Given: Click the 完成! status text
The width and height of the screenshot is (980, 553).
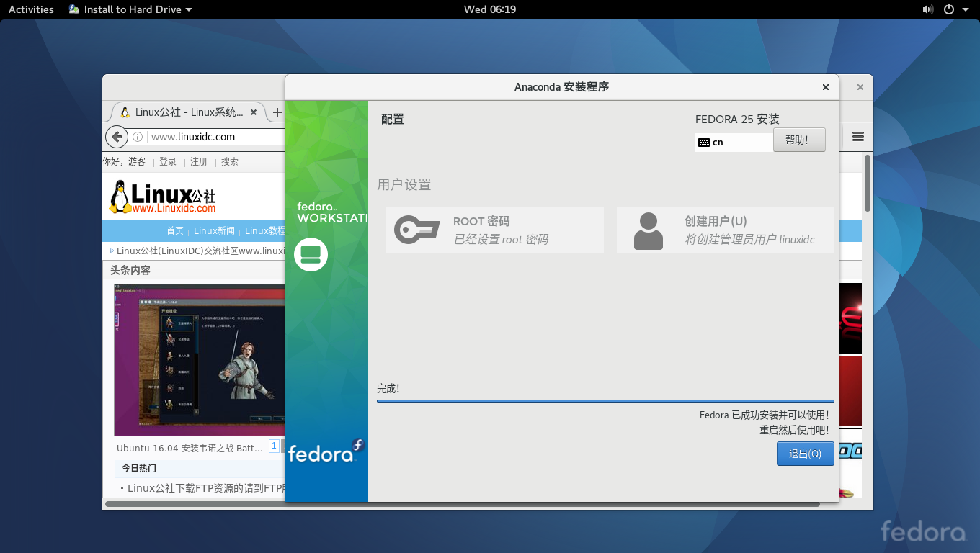Looking at the screenshot, I should coord(388,389).
